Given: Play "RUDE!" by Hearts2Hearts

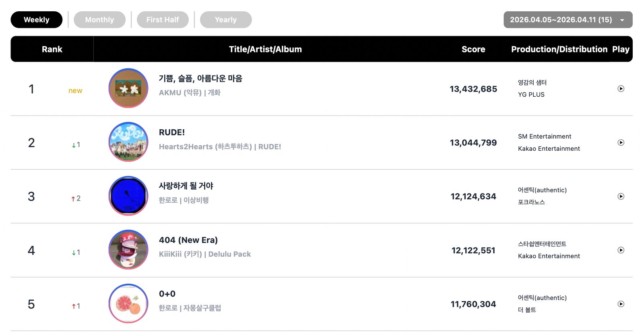Looking at the screenshot, I should [621, 143].
